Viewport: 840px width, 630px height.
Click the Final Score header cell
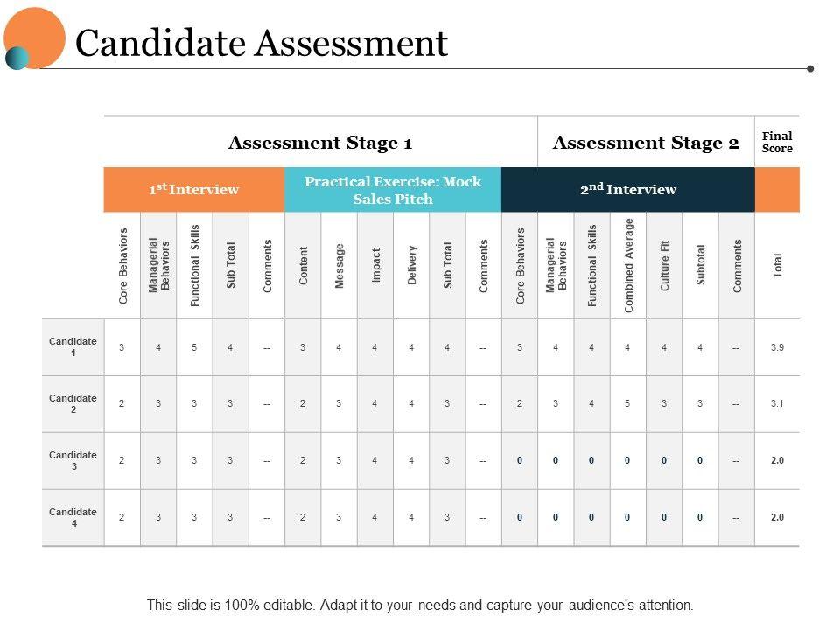pos(777,142)
